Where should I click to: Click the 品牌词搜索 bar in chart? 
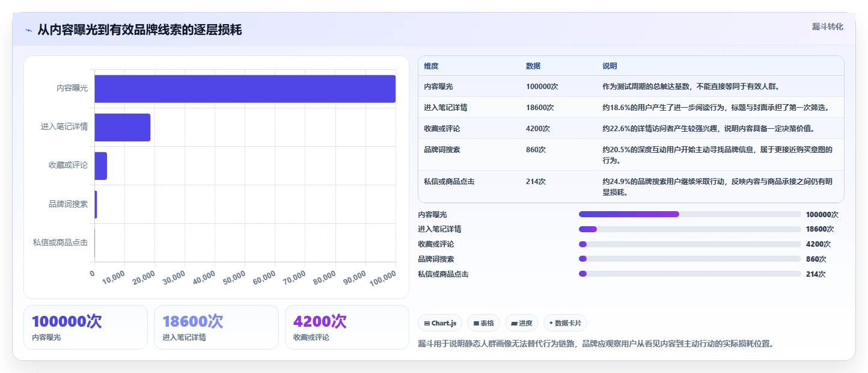coord(96,204)
